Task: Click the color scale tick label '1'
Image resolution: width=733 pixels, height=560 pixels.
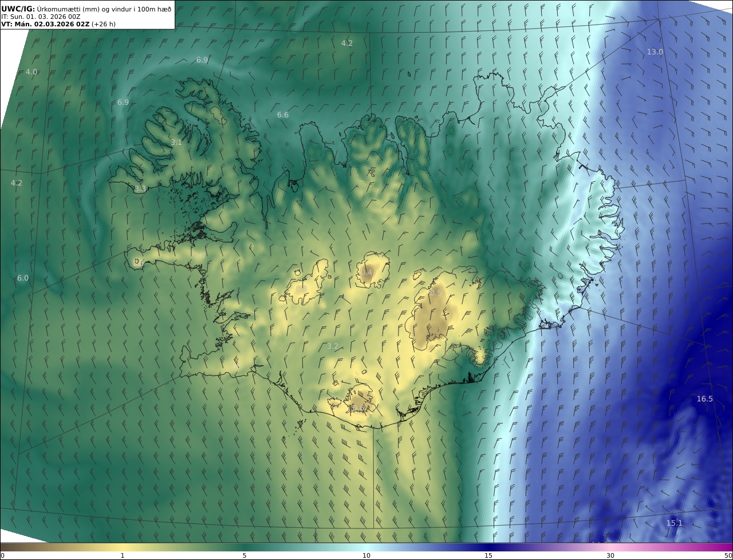Action: point(122,555)
